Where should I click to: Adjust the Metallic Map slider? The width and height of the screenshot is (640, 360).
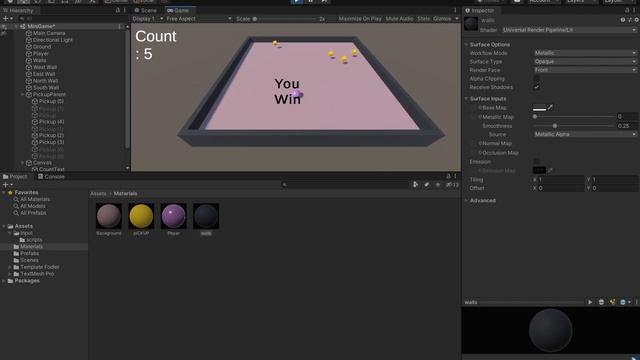click(535, 116)
